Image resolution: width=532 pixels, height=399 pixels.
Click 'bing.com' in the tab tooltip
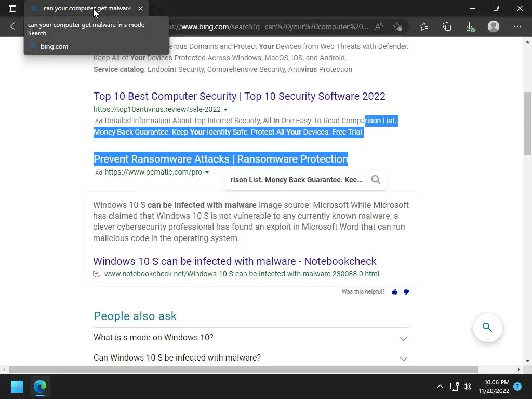[54, 46]
